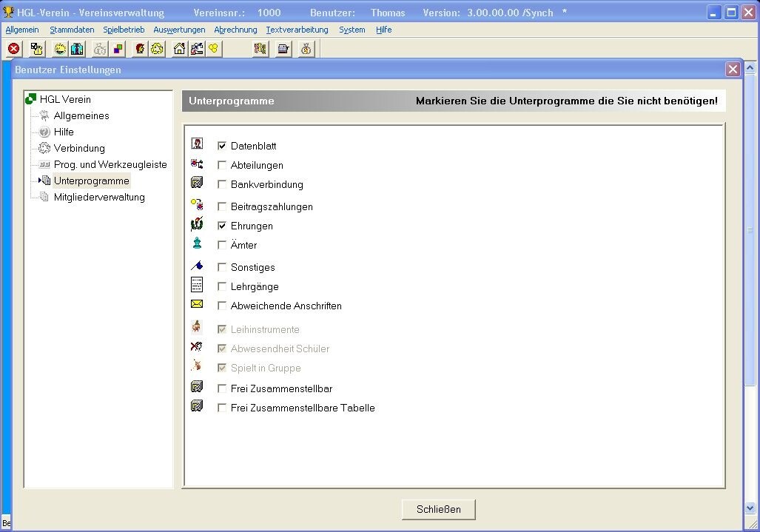Click the envelope icon beside Abweichende Anschriften
The width and height of the screenshot is (760, 532).
tap(196, 303)
